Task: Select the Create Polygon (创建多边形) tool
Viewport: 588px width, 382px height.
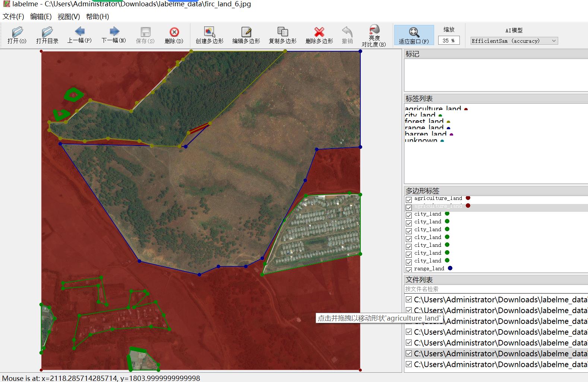Action: click(209, 35)
